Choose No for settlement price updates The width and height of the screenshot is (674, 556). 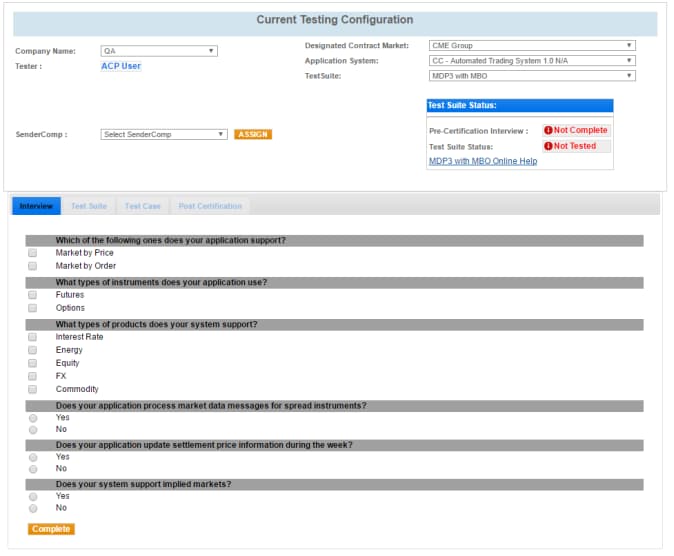[33, 469]
